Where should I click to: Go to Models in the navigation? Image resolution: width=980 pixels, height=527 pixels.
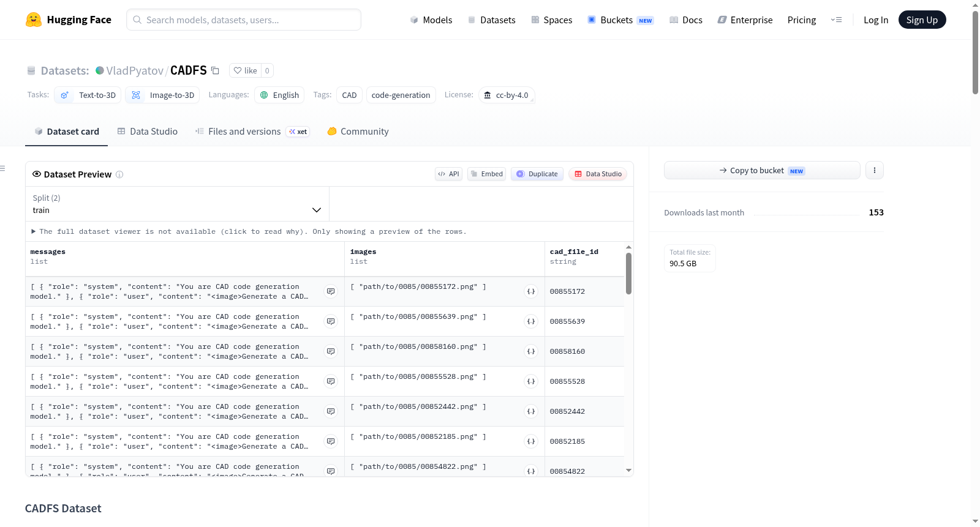coord(431,20)
